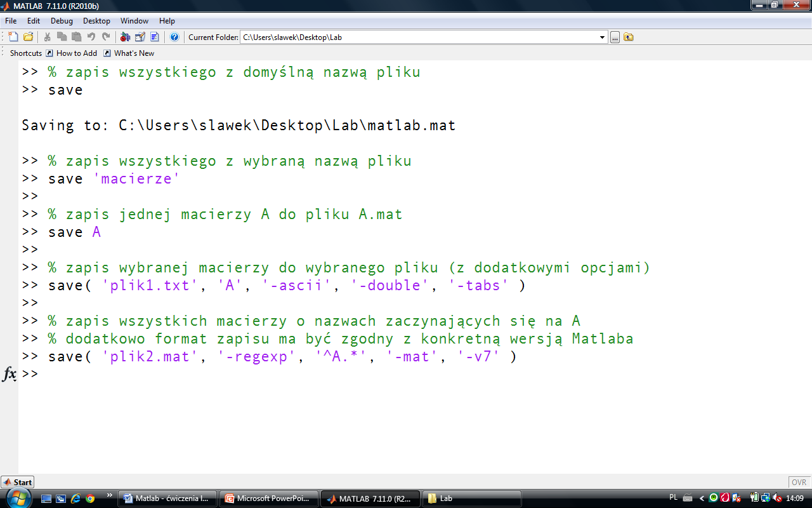The width and height of the screenshot is (812, 508).
Task: Copy selection using the toolbar copy icon
Action: click(62, 37)
